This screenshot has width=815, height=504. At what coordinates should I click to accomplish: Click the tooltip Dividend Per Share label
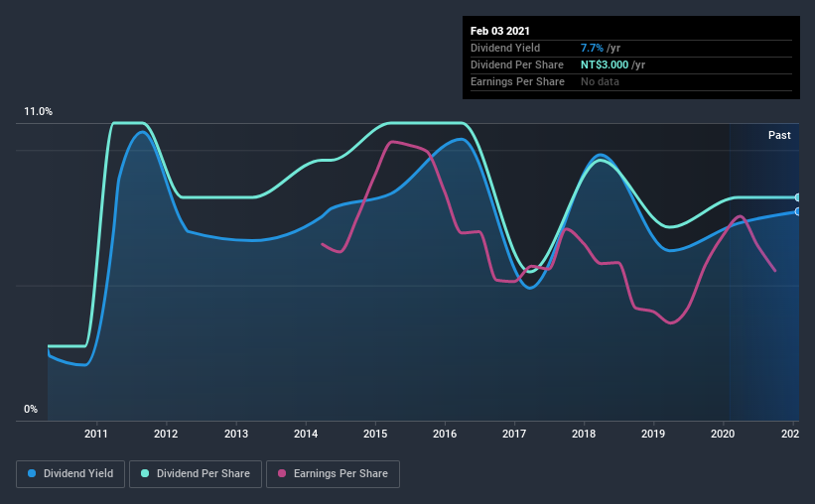(x=516, y=64)
